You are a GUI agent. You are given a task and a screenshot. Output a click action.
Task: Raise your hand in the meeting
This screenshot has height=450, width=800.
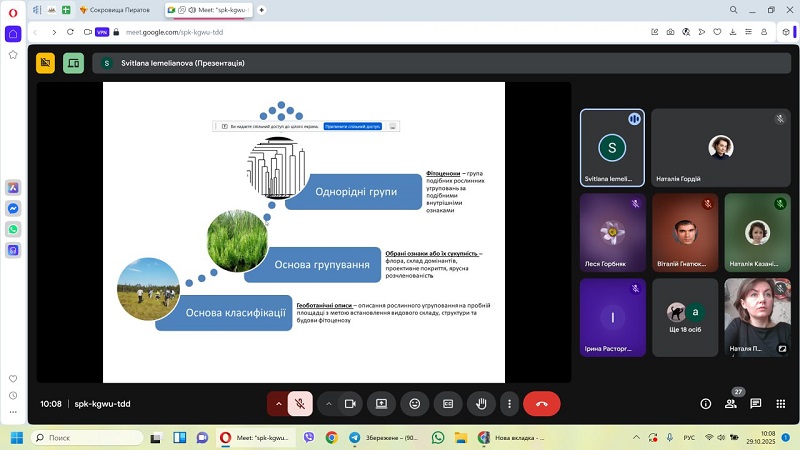pyautogui.click(x=481, y=403)
